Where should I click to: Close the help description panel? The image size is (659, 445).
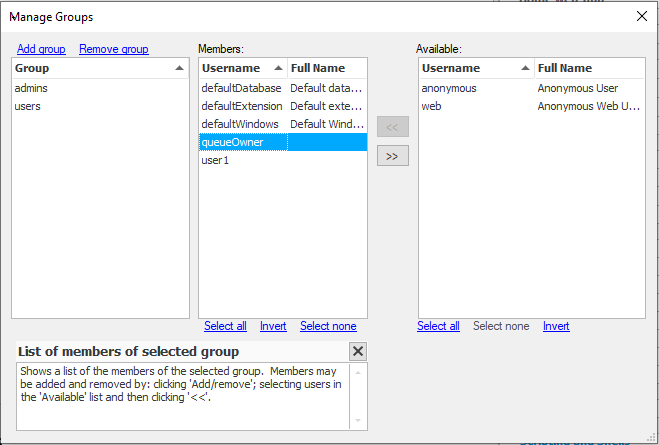point(358,351)
